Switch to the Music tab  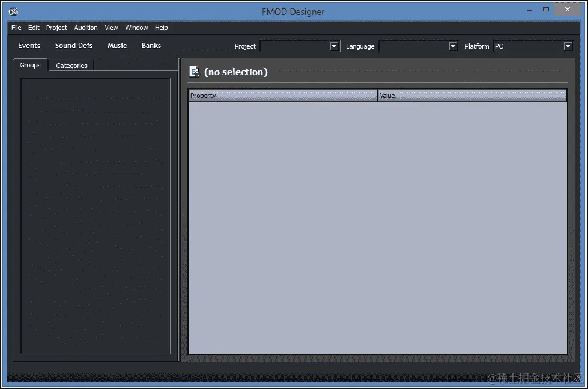pos(117,46)
